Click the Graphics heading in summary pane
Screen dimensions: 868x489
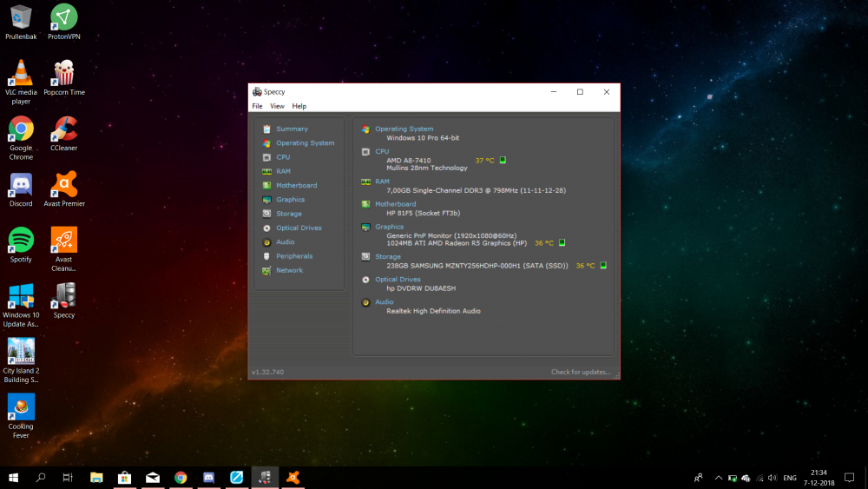[389, 227]
